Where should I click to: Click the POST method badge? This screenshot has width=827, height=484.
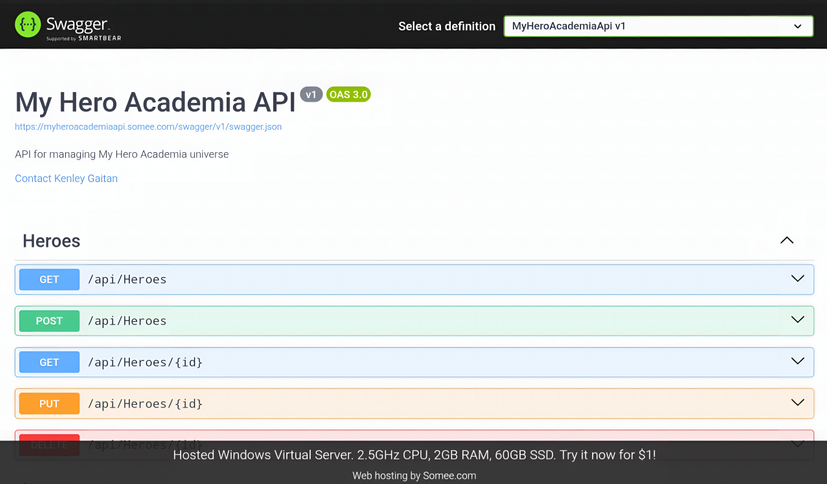[x=49, y=321]
